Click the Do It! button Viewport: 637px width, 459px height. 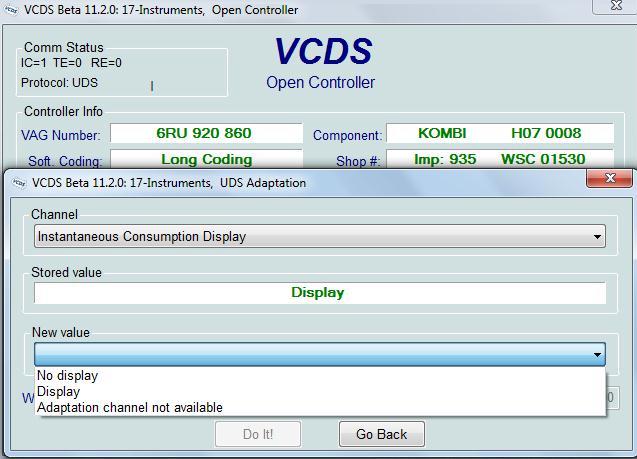point(258,434)
